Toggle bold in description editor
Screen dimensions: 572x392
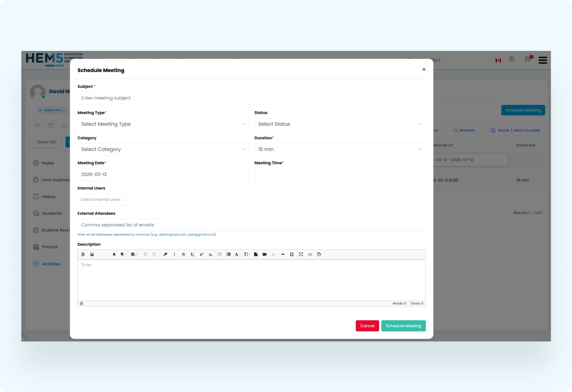[x=83, y=254]
